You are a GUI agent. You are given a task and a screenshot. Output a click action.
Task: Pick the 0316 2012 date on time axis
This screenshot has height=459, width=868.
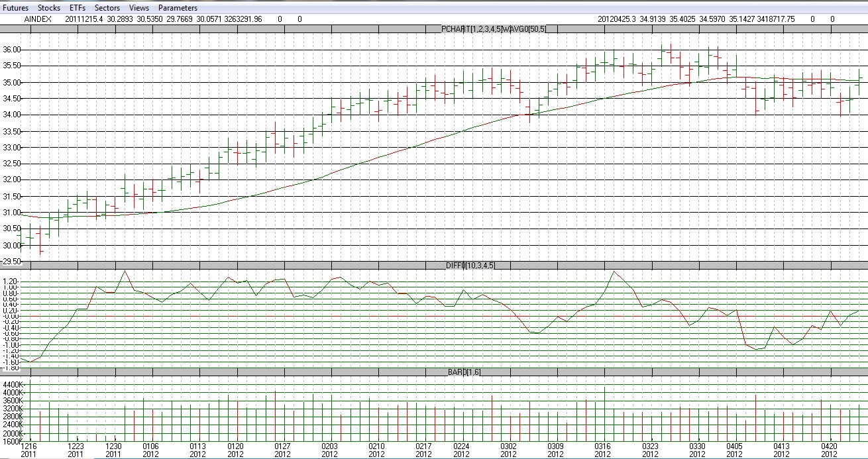[602, 450]
